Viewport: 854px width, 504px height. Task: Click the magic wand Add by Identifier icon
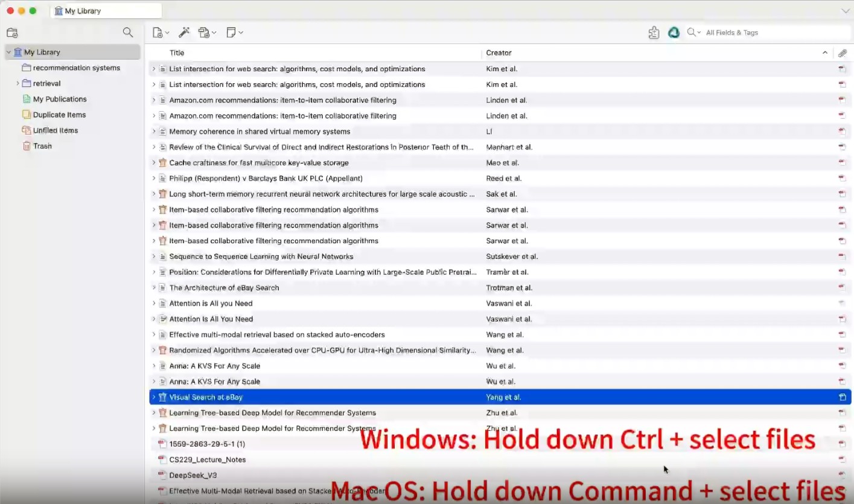pos(184,33)
